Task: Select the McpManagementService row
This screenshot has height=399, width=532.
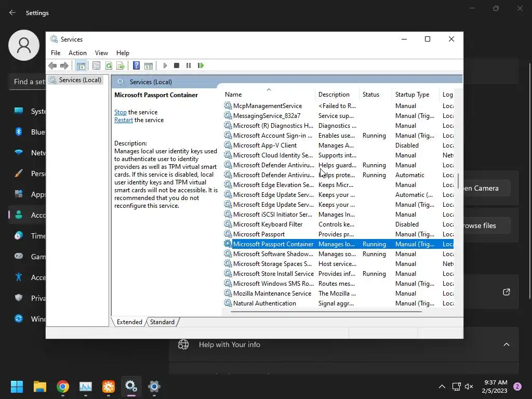Action: [338, 106]
